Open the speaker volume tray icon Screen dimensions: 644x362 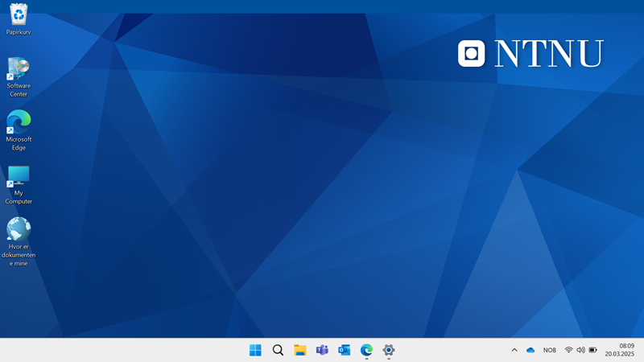(580, 350)
